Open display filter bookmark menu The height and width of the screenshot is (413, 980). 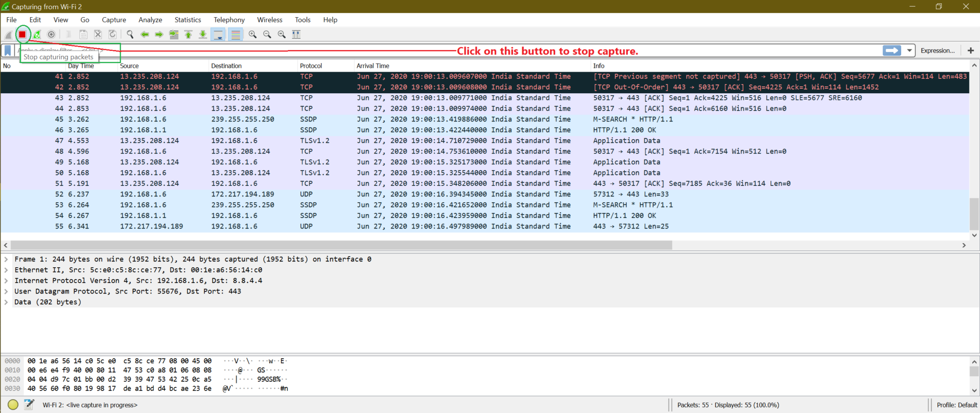pyautogui.click(x=8, y=50)
